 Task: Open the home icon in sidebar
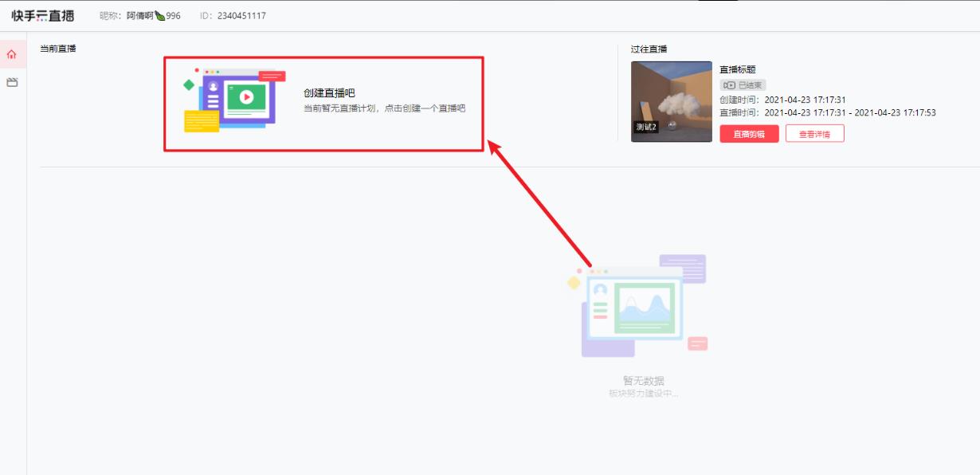click(x=11, y=55)
